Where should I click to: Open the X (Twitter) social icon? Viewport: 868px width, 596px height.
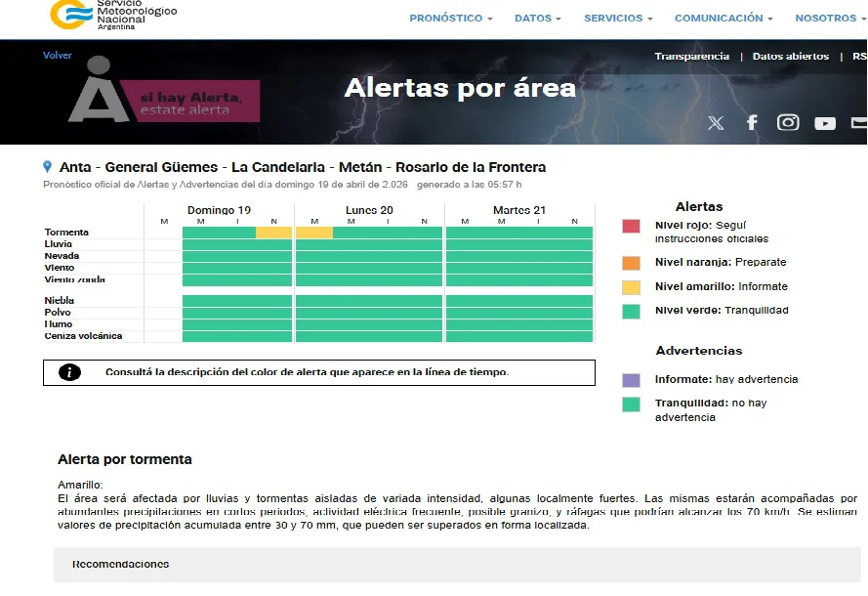pyautogui.click(x=716, y=122)
